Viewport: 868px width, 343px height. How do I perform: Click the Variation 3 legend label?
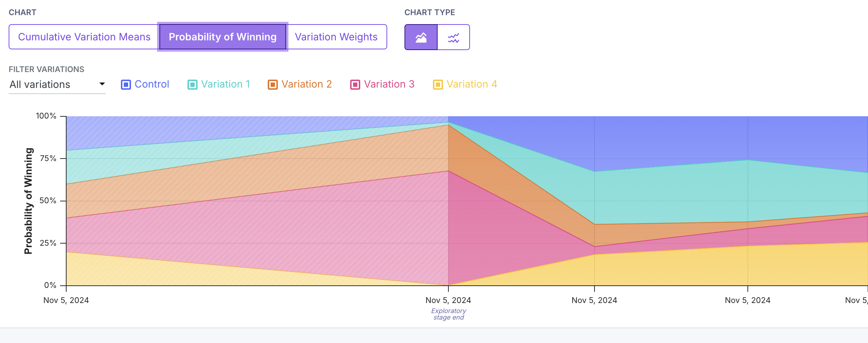click(x=389, y=84)
